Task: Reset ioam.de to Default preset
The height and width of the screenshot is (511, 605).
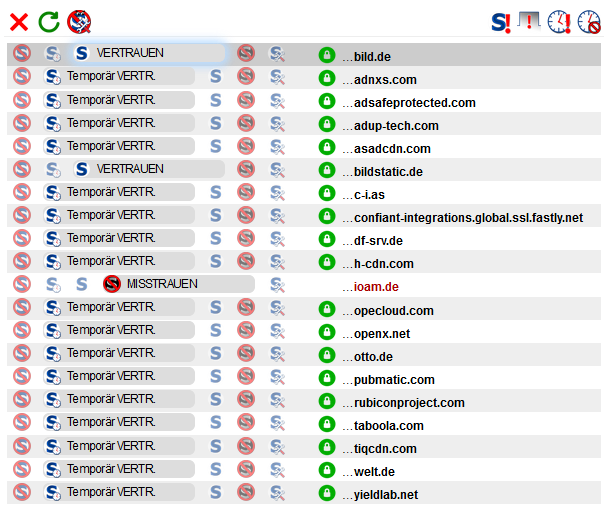Action: click(22, 284)
